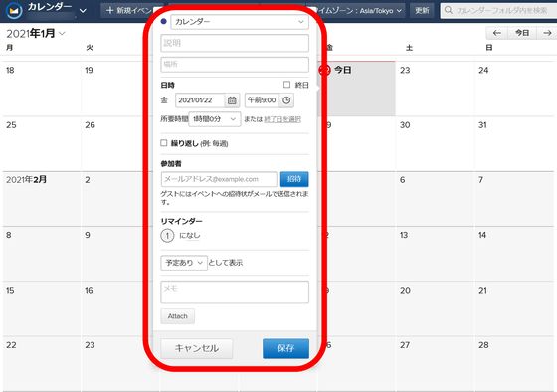Enable the 終日 all-day checkbox
This screenshot has height=392, width=557.
pyautogui.click(x=286, y=85)
